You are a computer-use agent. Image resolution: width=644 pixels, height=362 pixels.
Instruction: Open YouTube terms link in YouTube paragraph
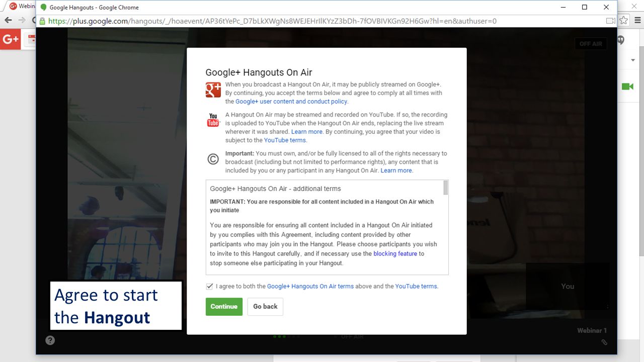[285, 140]
